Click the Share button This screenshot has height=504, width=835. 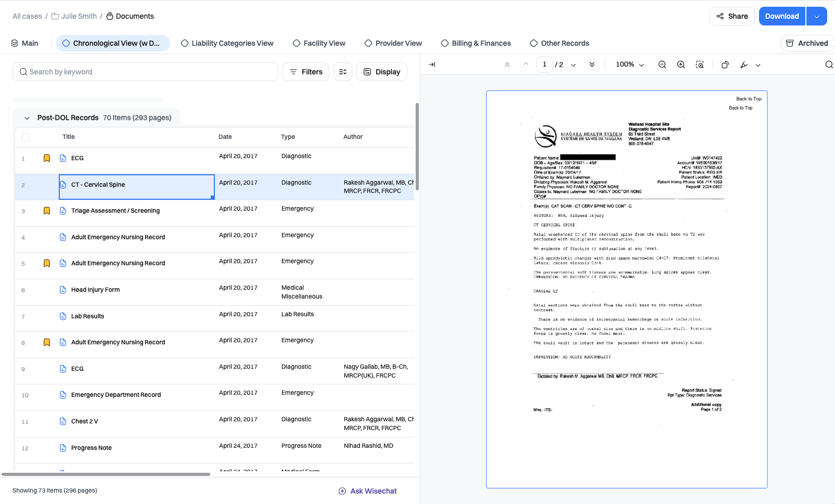tap(731, 16)
